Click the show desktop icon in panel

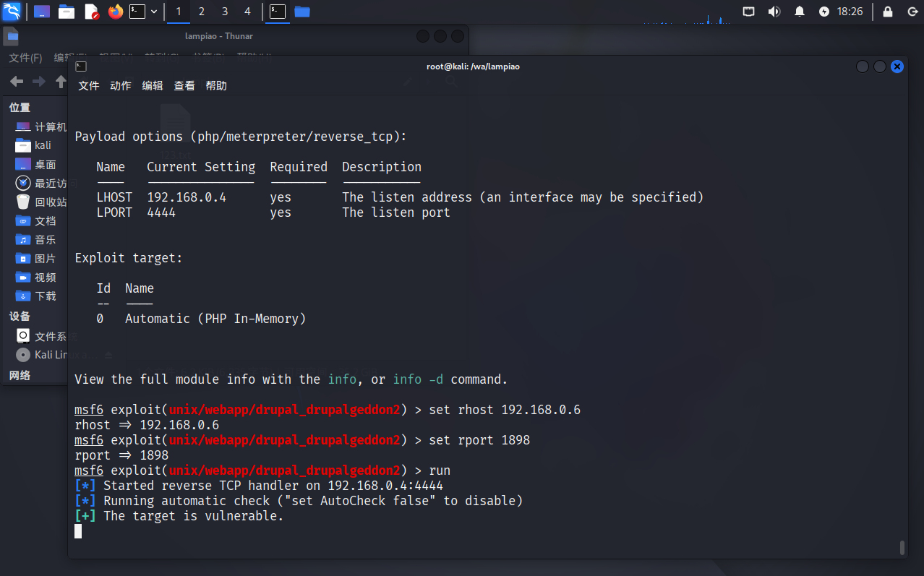tap(42, 12)
